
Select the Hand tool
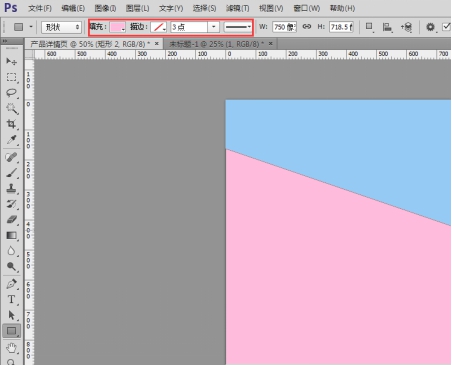12,348
